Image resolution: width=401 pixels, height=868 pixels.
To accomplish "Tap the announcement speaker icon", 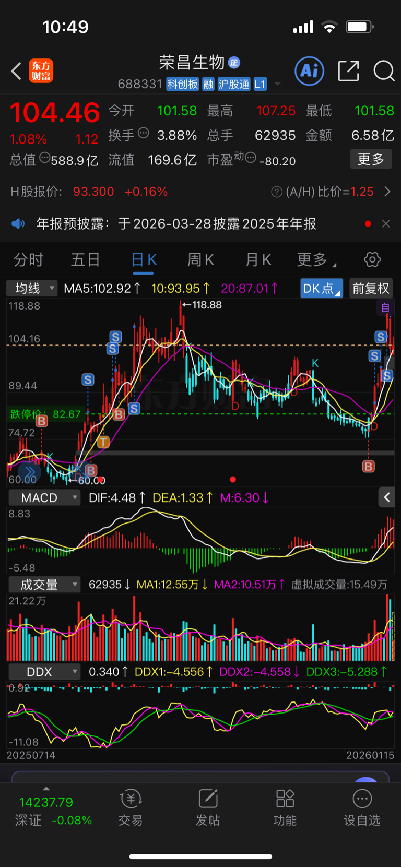I will point(18,224).
